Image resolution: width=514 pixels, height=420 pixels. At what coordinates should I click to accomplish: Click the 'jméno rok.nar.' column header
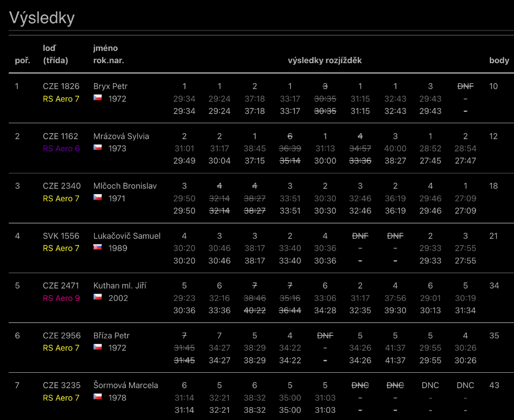click(108, 54)
